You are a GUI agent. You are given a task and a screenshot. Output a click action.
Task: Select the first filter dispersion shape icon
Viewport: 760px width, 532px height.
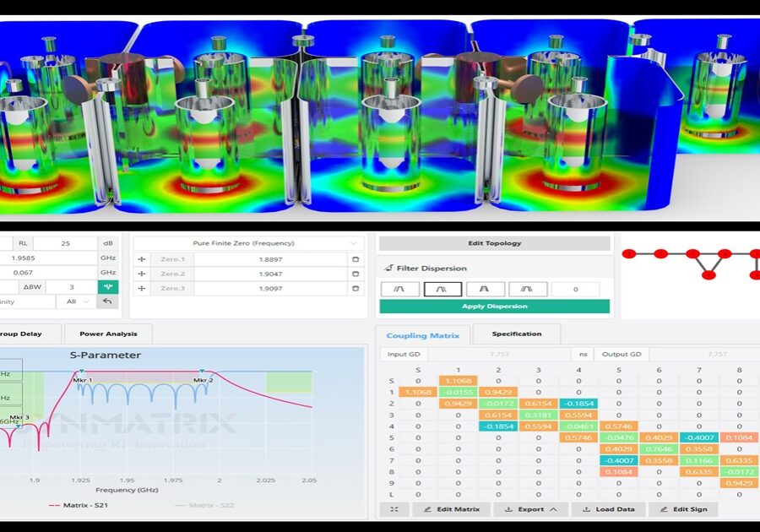click(x=399, y=289)
